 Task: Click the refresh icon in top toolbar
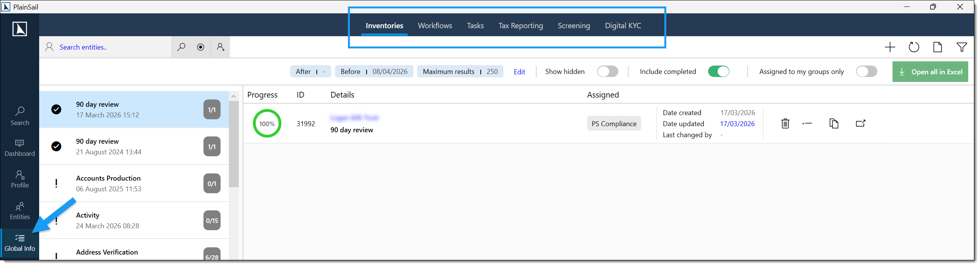click(x=914, y=47)
